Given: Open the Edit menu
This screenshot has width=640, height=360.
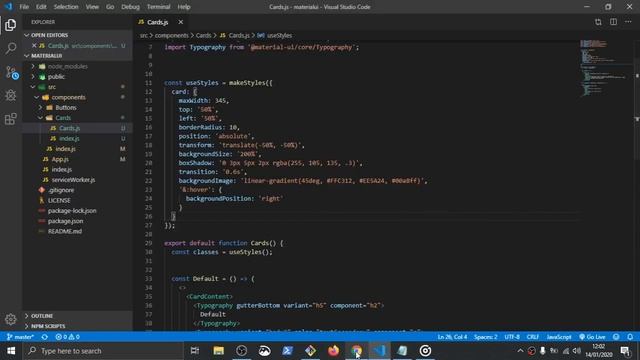Looking at the screenshot, I should (x=41, y=7).
